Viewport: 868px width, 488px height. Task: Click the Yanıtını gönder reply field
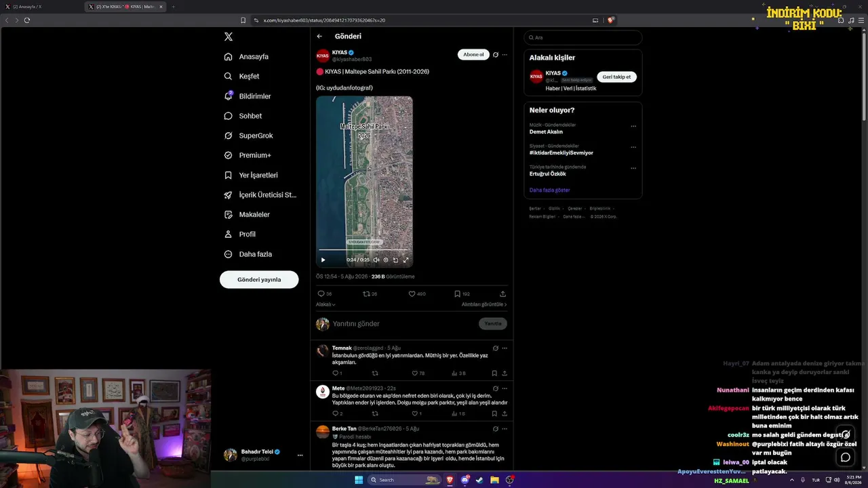click(x=403, y=324)
